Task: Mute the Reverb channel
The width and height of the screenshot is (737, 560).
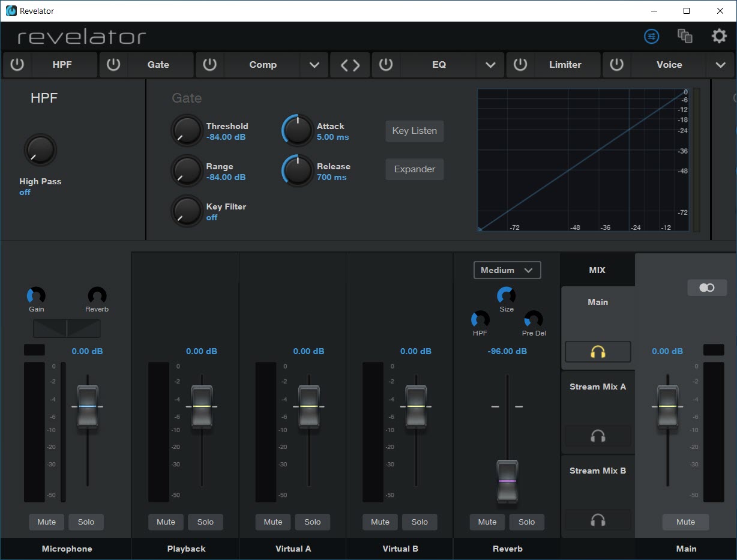Action: (x=487, y=522)
